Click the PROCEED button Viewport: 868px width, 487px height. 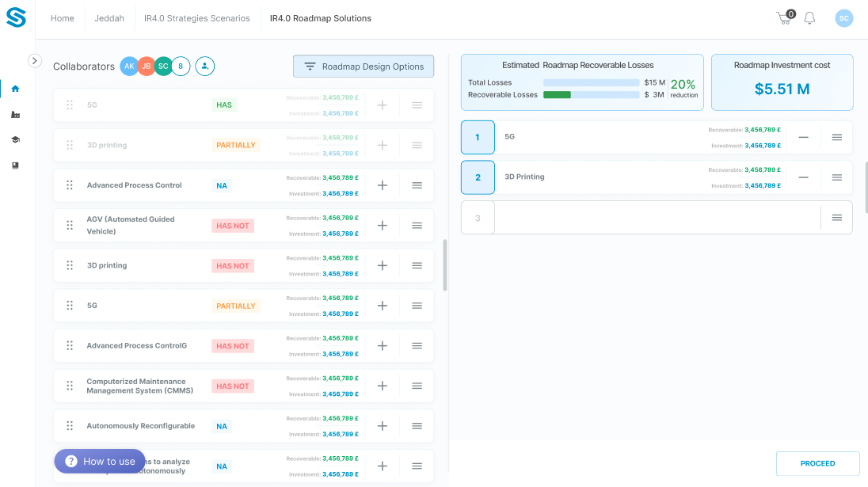click(x=817, y=463)
